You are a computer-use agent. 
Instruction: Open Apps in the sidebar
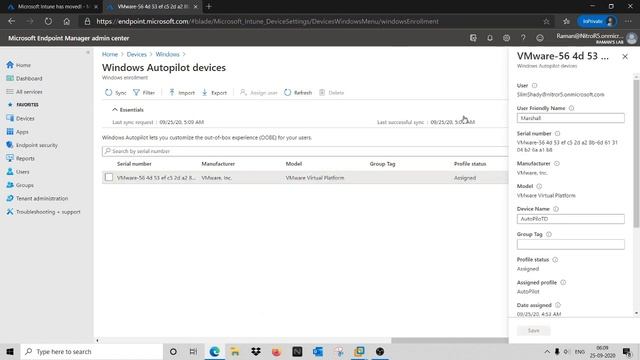tap(18, 132)
